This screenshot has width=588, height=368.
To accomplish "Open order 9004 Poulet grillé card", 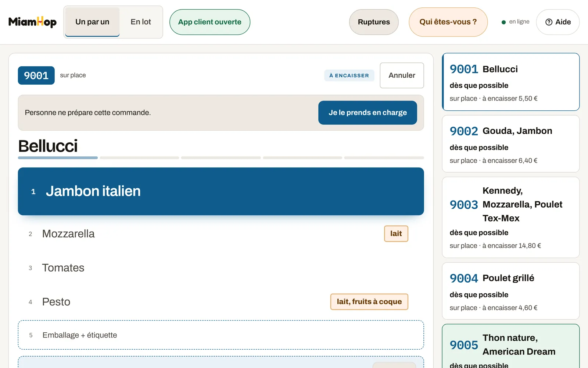I will (511, 291).
